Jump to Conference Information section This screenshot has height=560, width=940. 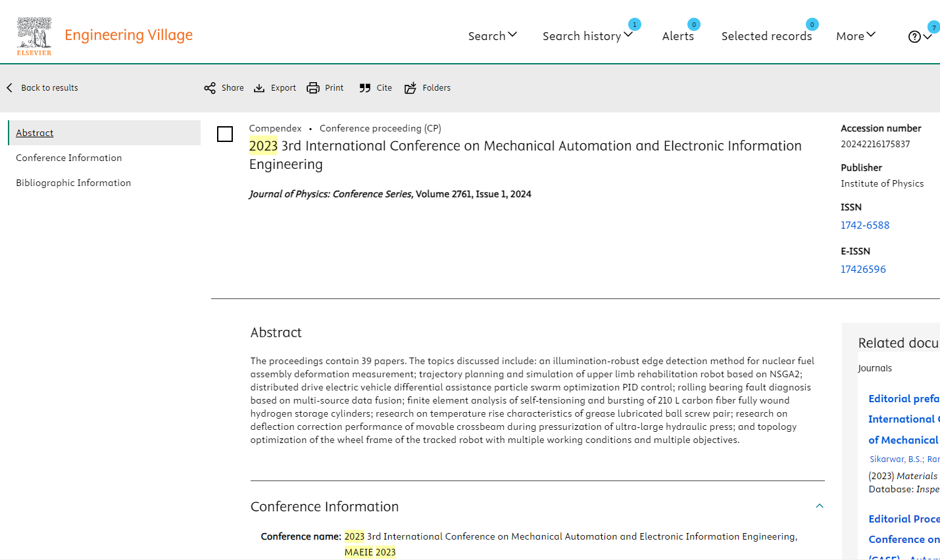[x=69, y=158]
